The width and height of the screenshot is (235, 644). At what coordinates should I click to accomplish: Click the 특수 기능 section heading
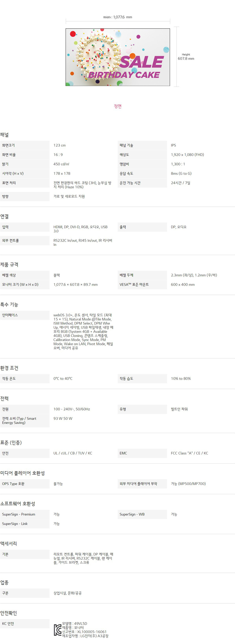click(x=9, y=305)
